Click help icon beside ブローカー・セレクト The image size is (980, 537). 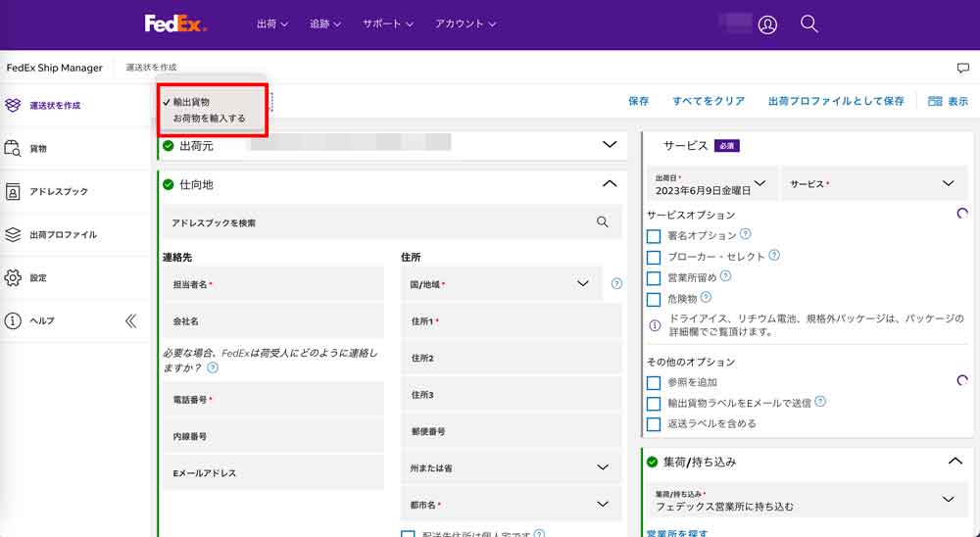coord(774,255)
